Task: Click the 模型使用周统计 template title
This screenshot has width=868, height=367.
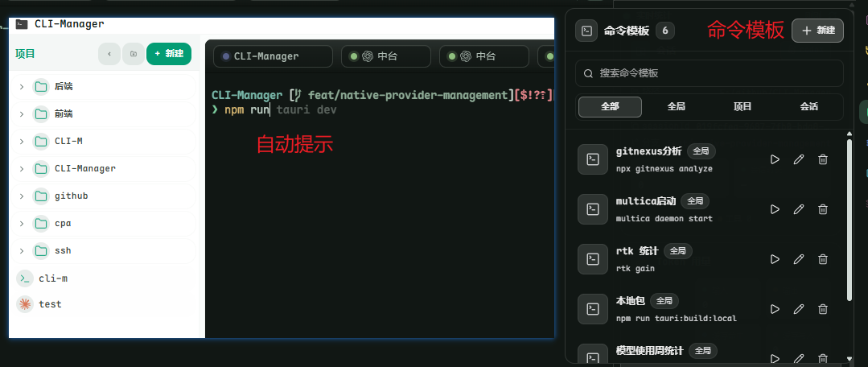Action: pyautogui.click(x=649, y=351)
